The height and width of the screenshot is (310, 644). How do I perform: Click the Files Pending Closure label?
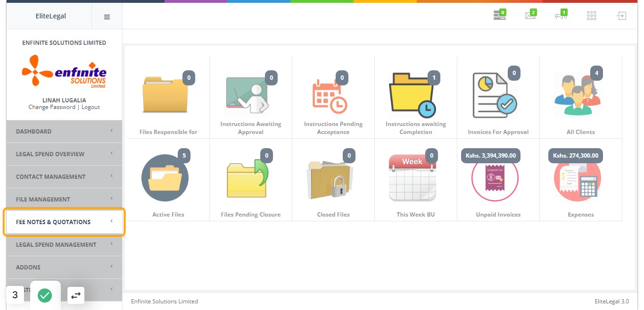pyautogui.click(x=251, y=215)
